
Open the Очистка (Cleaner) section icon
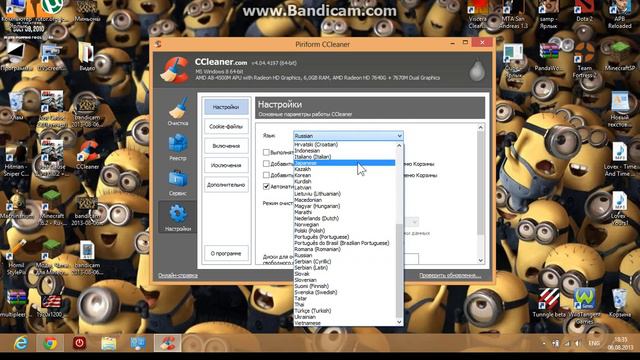coord(178,108)
